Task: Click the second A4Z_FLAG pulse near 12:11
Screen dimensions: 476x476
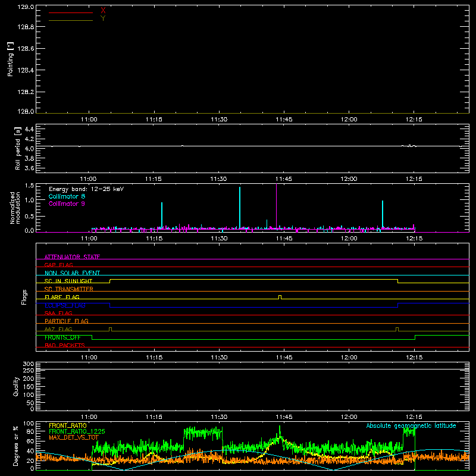Action: pyautogui.click(x=397, y=329)
